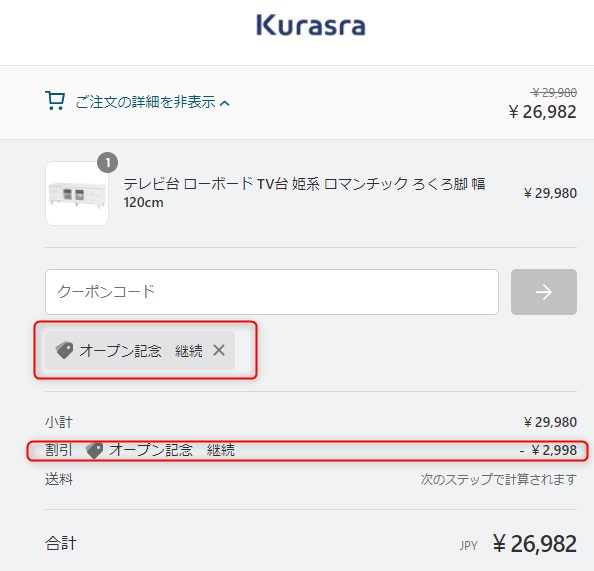Select the テレビ台 ローボード product name
This screenshot has width=594, height=571.
click(304, 193)
